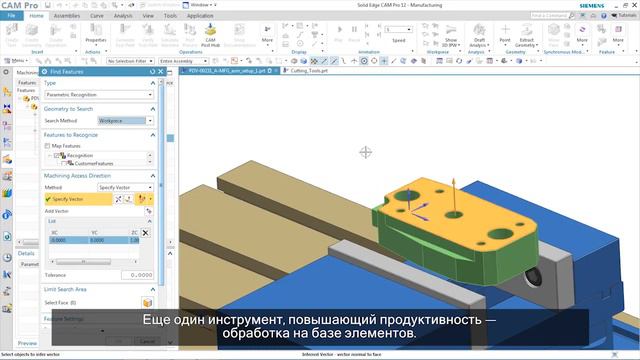Switch to the Assemblies ribbon tab
The height and width of the screenshot is (360, 640).
pyautogui.click(x=67, y=16)
